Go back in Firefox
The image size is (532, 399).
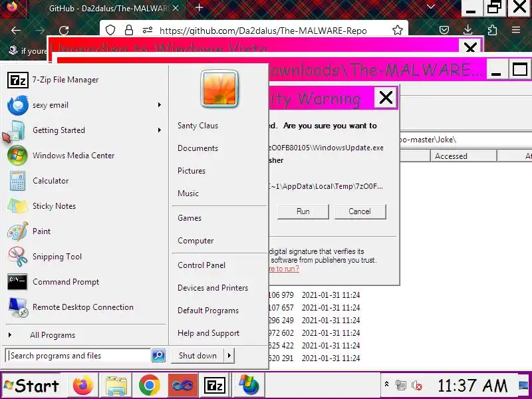click(16, 31)
